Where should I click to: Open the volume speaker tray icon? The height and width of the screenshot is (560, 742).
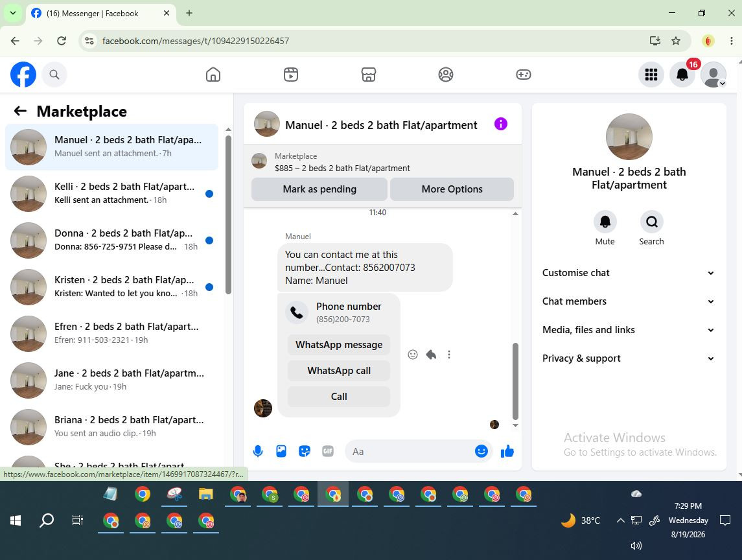click(636, 545)
